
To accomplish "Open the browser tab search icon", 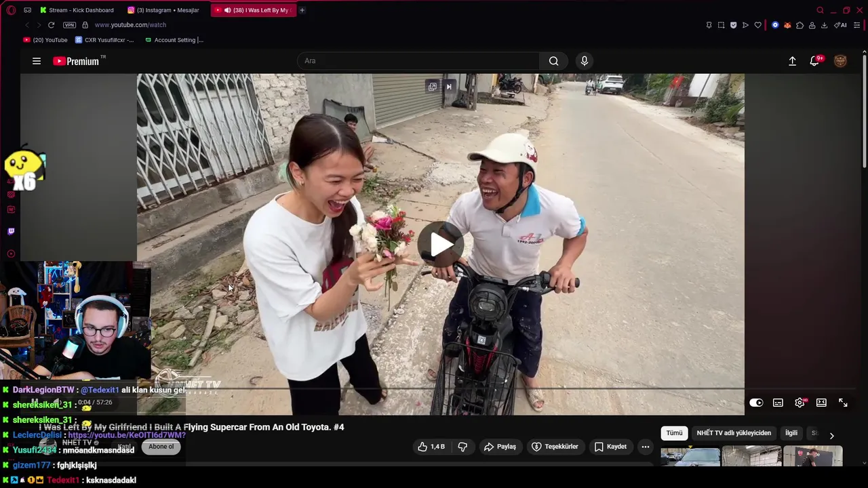I will point(820,10).
